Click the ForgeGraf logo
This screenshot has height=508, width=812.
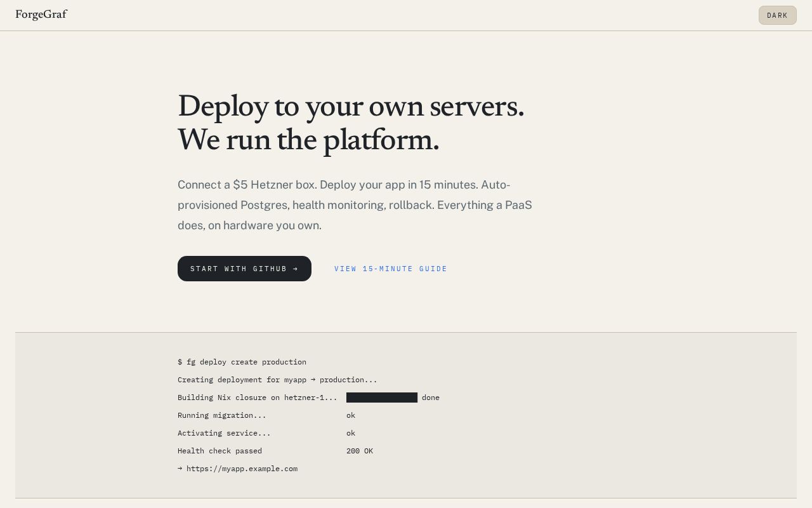tap(41, 15)
